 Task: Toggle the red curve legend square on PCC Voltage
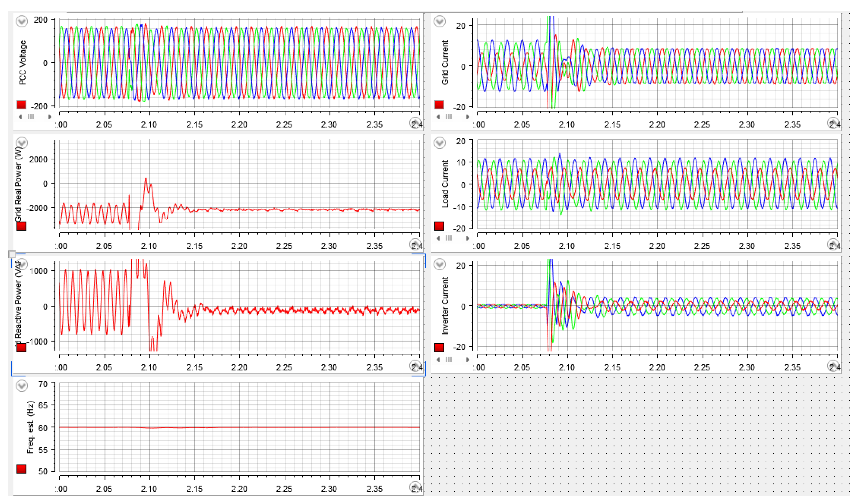[21, 105]
